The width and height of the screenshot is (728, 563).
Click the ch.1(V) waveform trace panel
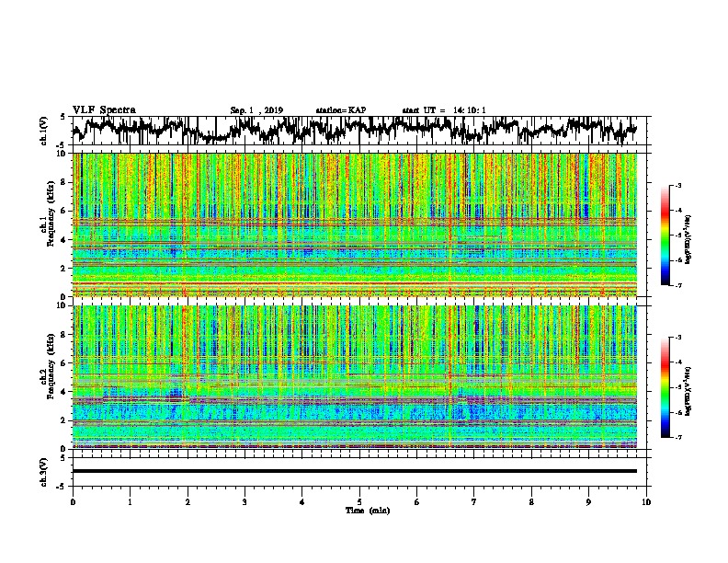click(x=361, y=131)
